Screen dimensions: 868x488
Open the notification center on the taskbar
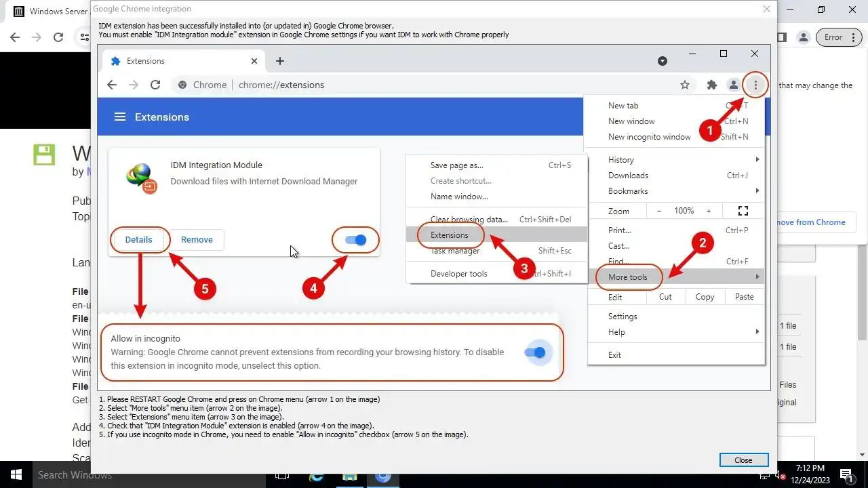tap(847, 474)
